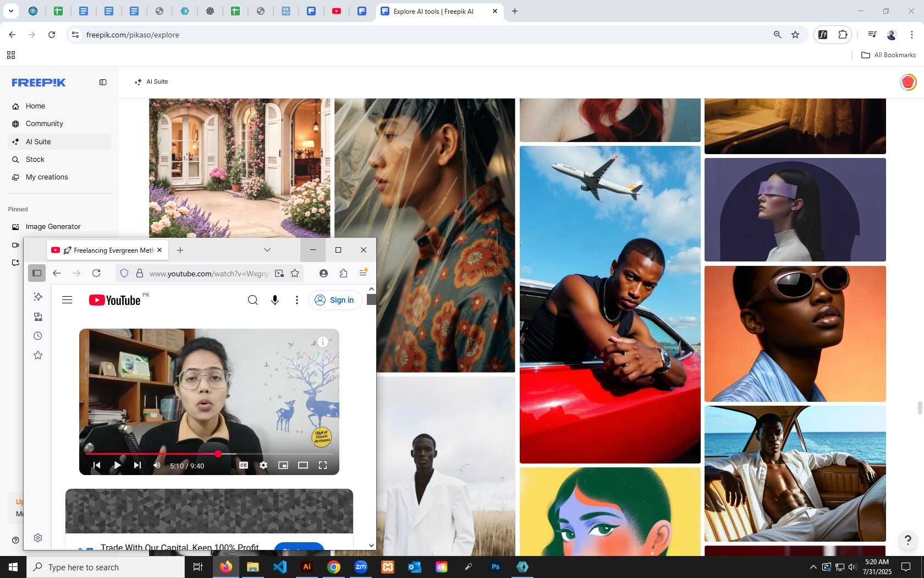Open the flower cottage doorway image
The height and width of the screenshot is (578, 924).
pyautogui.click(x=240, y=168)
